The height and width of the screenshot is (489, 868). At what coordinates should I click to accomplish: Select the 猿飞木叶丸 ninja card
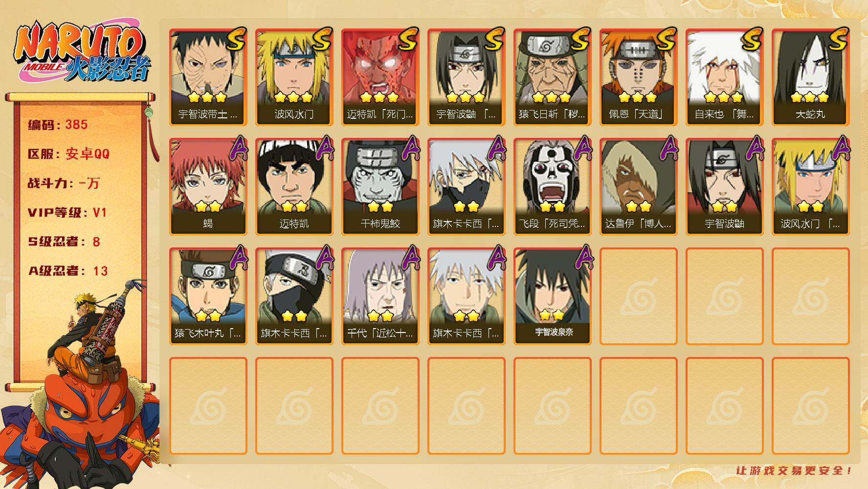click(208, 296)
